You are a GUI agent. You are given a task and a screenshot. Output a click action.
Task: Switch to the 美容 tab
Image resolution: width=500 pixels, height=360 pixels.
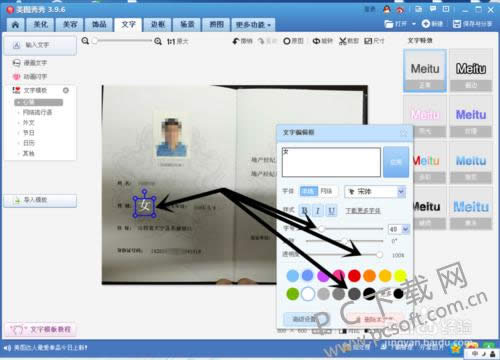[x=70, y=25]
